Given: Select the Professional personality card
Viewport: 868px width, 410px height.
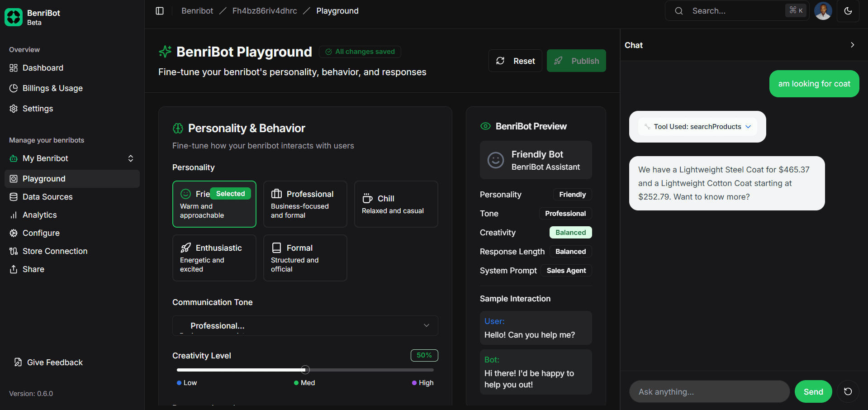Looking at the screenshot, I should click(305, 204).
